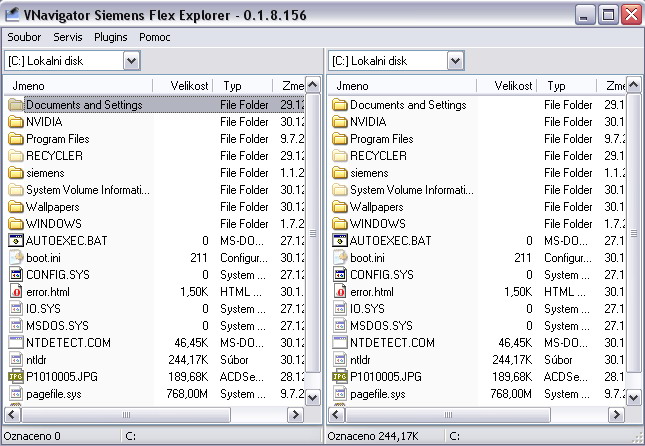Click right pane vertical scrollbar thumb
The image size is (645, 446).
click(x=633, y=233)
